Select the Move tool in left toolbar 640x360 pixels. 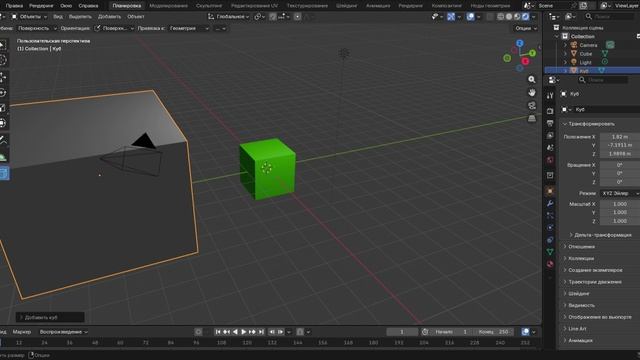[3, 77]
